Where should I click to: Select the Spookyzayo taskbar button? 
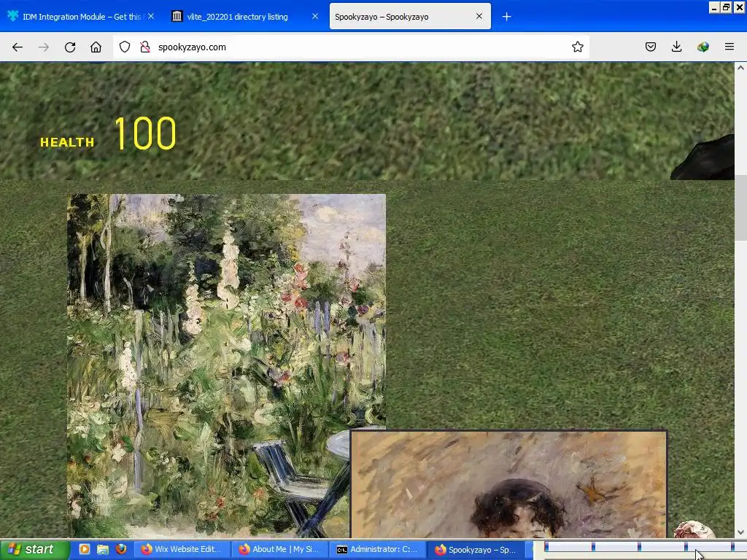click(x=476, y=550)
